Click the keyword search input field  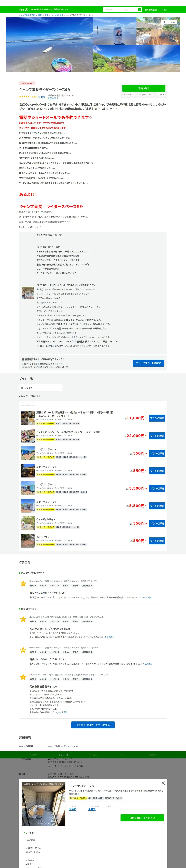point(120,9)
